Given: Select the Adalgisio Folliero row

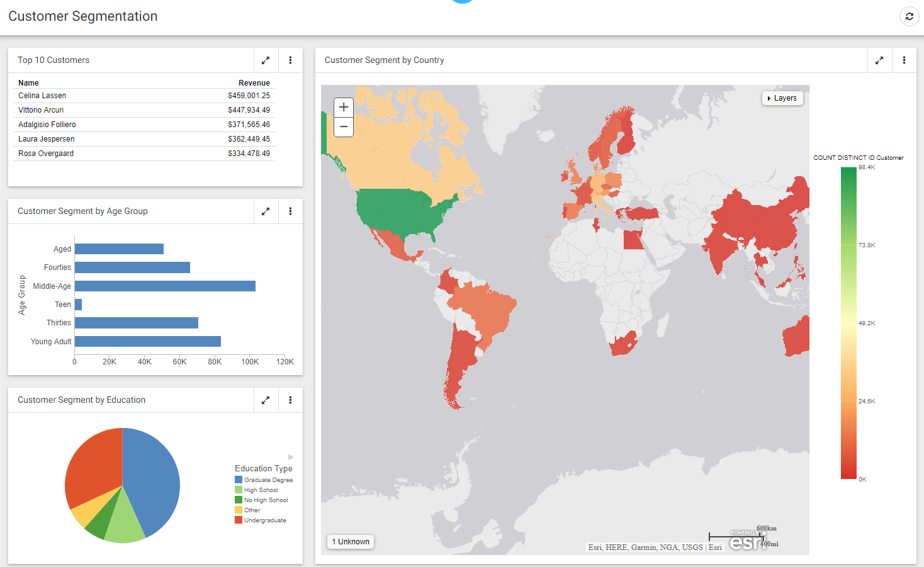Looking at the screenshot, I should point(144,125).
